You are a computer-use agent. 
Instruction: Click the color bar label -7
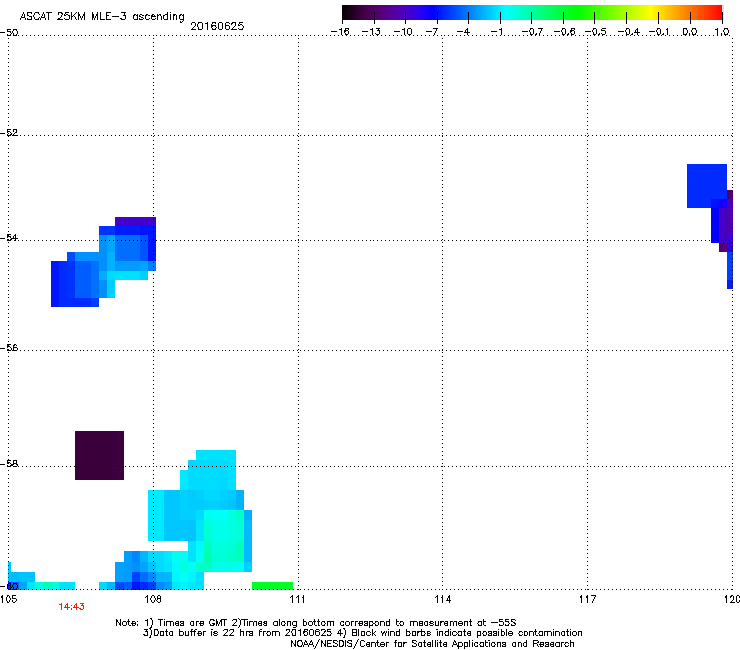click(432, 32)
